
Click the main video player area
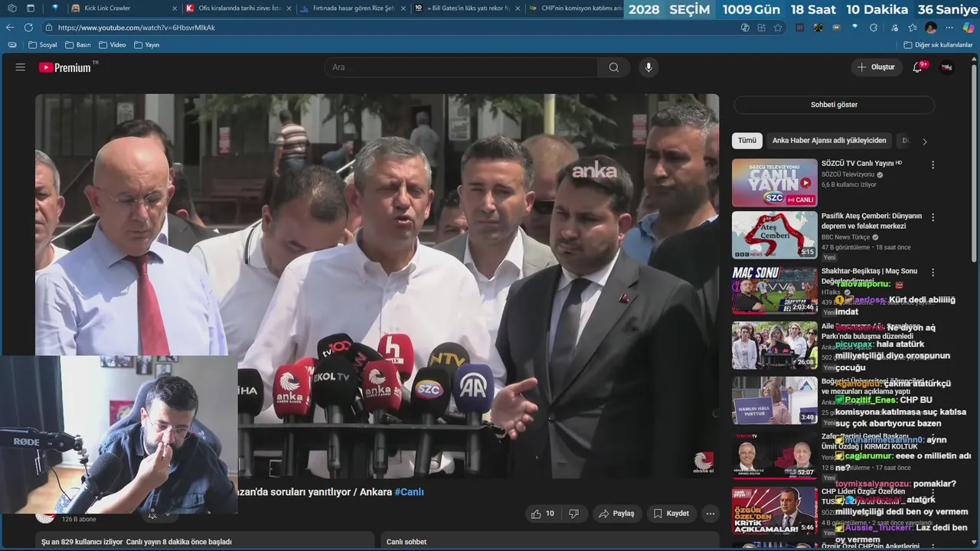[377, 286]
